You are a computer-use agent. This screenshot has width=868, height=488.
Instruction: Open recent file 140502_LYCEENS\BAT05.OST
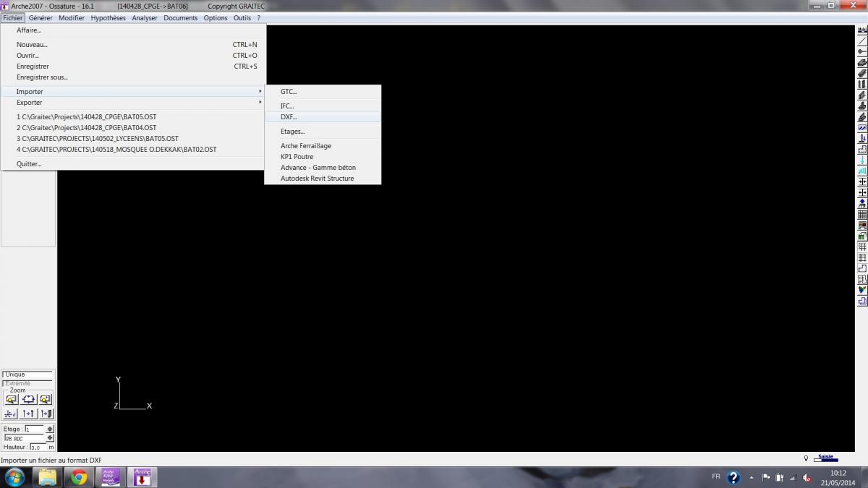[x=134, y=139]
